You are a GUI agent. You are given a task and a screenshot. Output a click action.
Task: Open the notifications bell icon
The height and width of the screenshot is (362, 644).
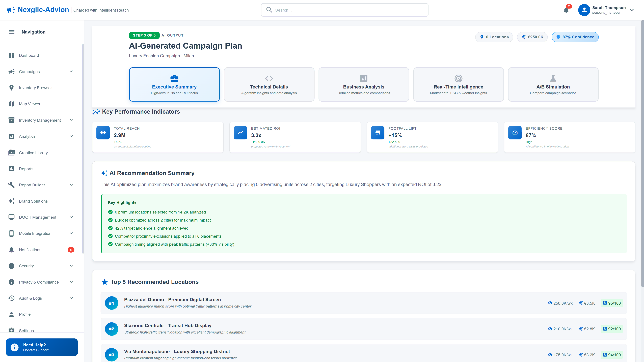coord(566,10)
